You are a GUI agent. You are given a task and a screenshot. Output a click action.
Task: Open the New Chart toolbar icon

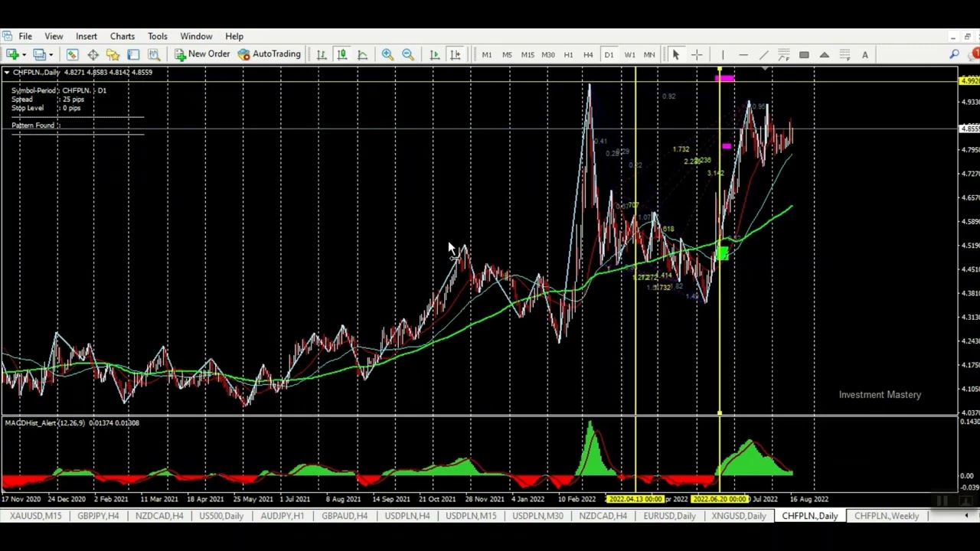[x=12, y=54]
